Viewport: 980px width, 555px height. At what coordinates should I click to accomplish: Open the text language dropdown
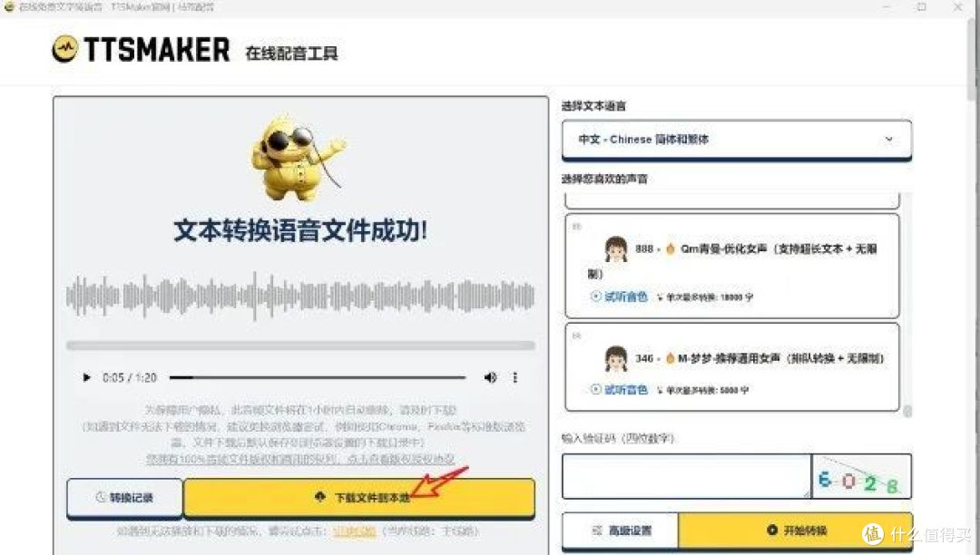pyautogui.click(x=736, y=140)
